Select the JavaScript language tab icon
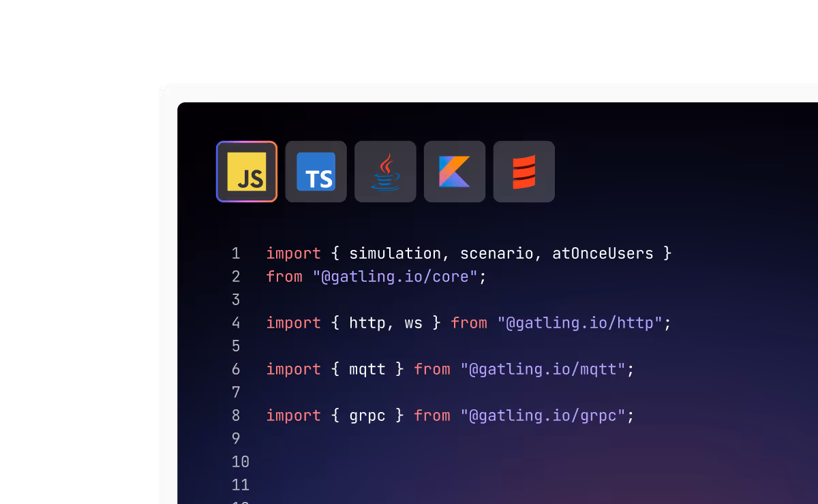The width and height of the screenshot is (818, 504). click(x=247, y=172)
